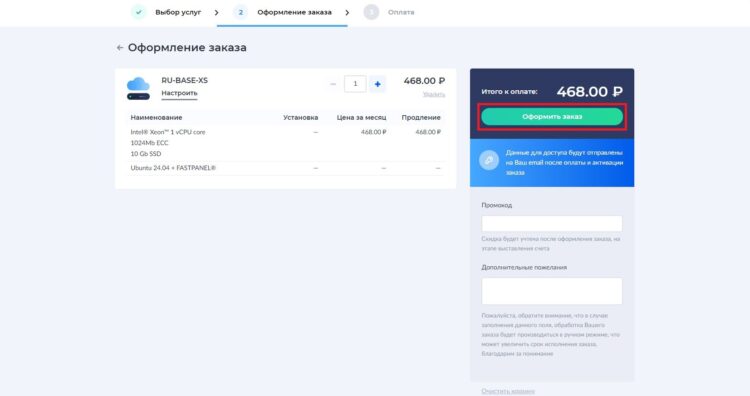Screen dimensions: 750x396
Task: Click the step 2 number circle
Action: pos(241,12)
